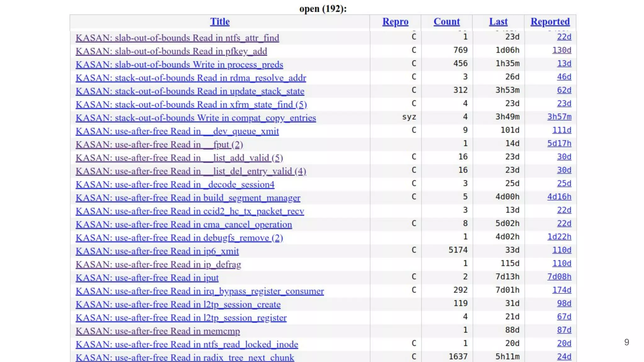Click 174d reported link for irq_bypass_register_consumer

tap(562, 290)
